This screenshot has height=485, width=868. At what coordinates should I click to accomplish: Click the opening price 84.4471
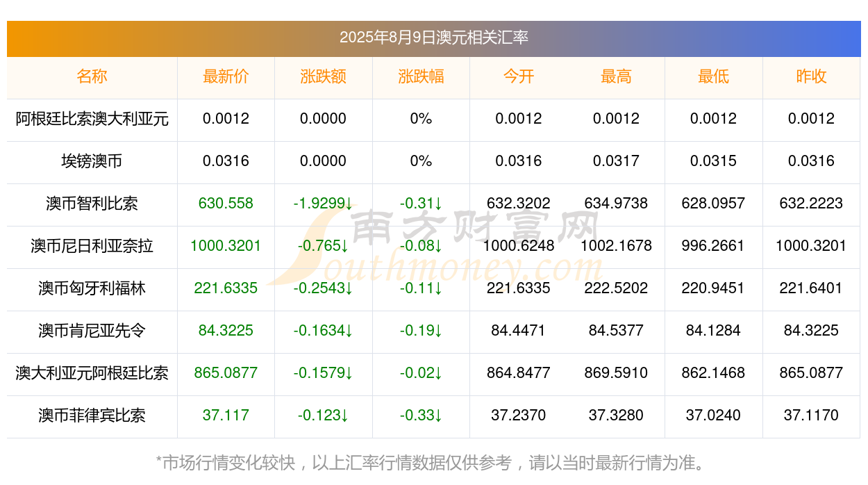(519, 331)
